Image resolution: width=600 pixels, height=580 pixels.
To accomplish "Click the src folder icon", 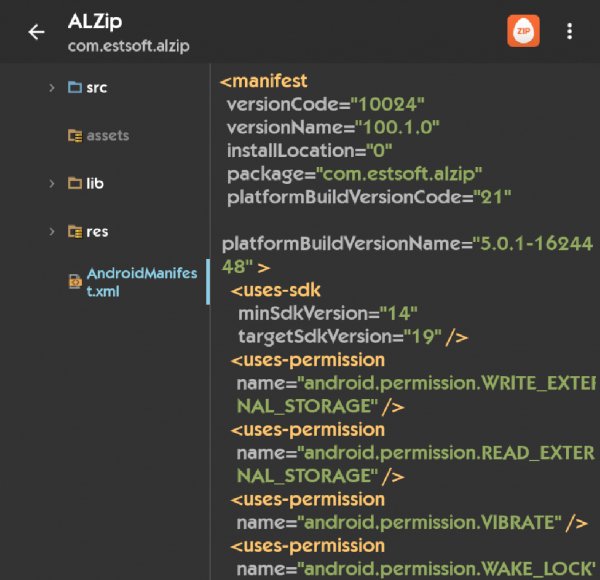I will pyautogui.click(x=75, y=87).
